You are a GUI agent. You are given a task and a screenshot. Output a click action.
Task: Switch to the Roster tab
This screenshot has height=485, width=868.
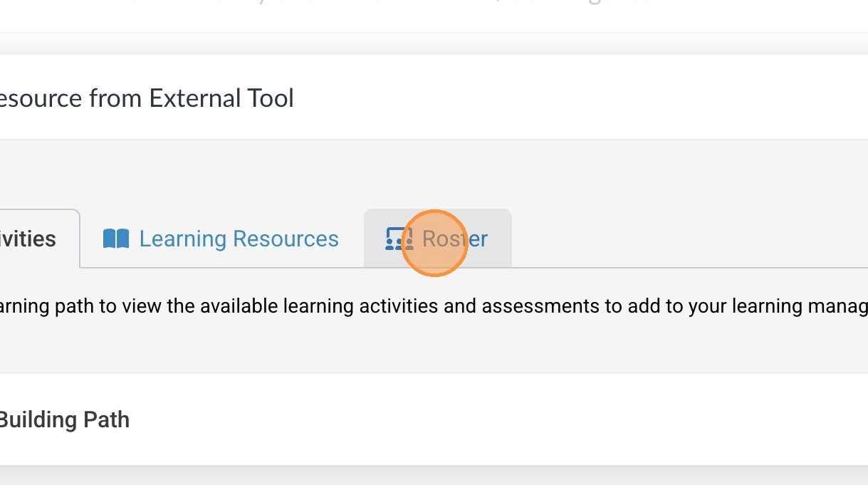coord(455,239)
